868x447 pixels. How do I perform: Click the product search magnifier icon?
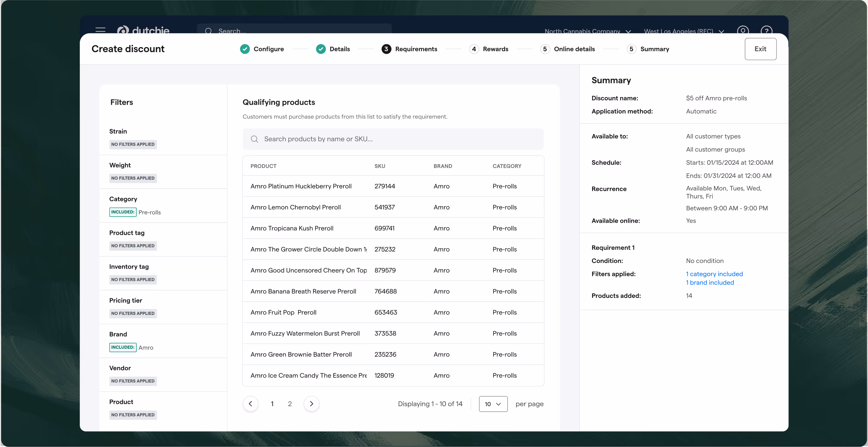tap(254, 139)
